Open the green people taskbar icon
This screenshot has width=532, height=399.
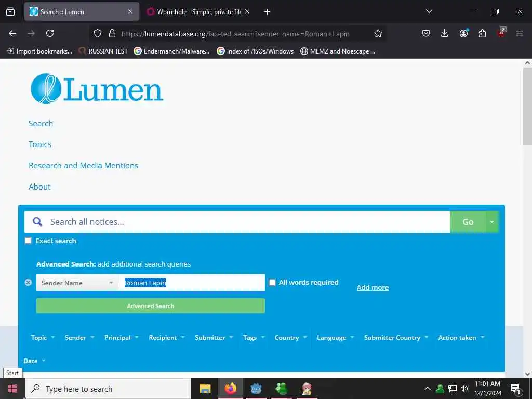pos(281,389)
